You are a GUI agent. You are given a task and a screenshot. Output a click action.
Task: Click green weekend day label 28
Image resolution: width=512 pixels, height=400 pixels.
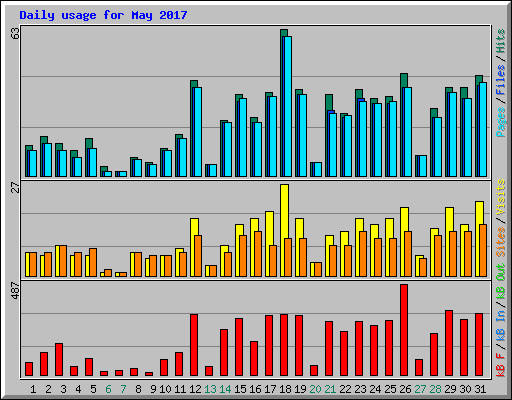point(435,389)
